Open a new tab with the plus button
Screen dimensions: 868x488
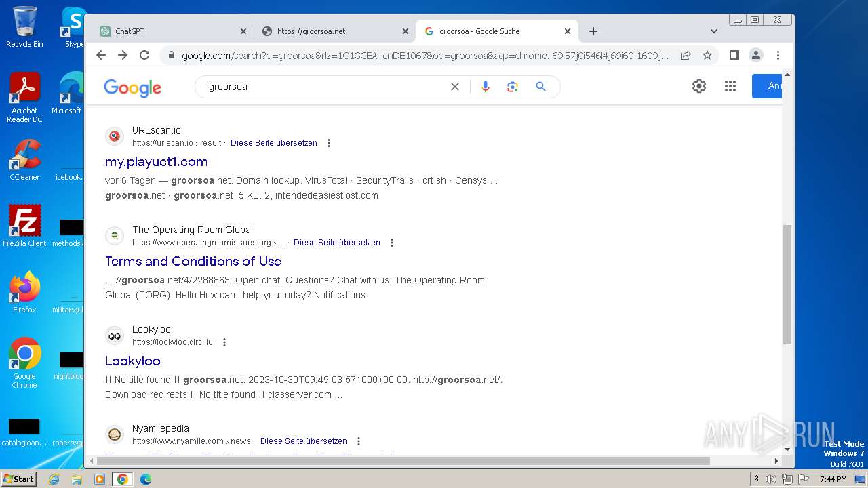593,31
